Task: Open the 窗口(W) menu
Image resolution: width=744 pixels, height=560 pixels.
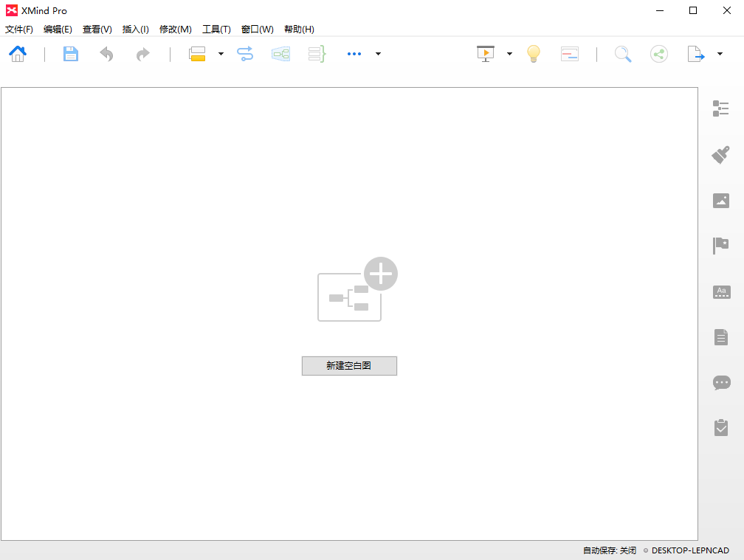Action: (257, 30)
